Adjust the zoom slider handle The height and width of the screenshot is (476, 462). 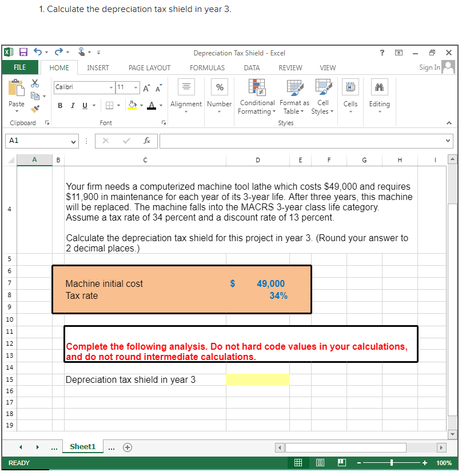(x=392, y=463)
